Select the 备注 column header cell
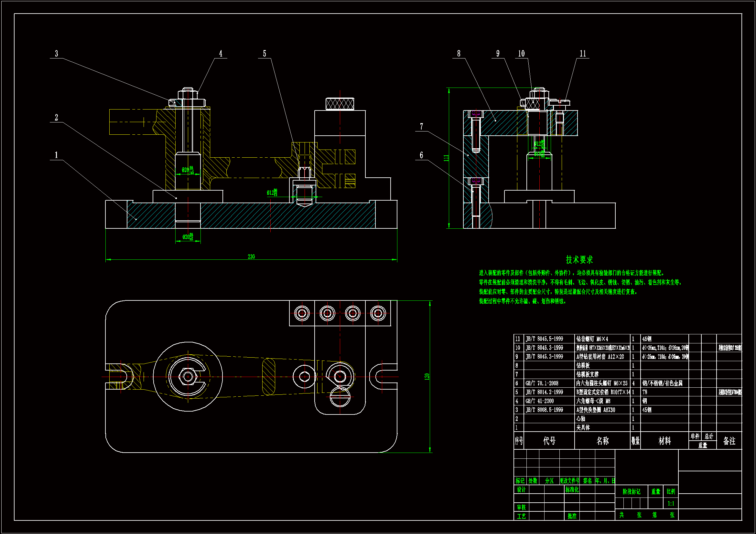 [x=729, y=441]
